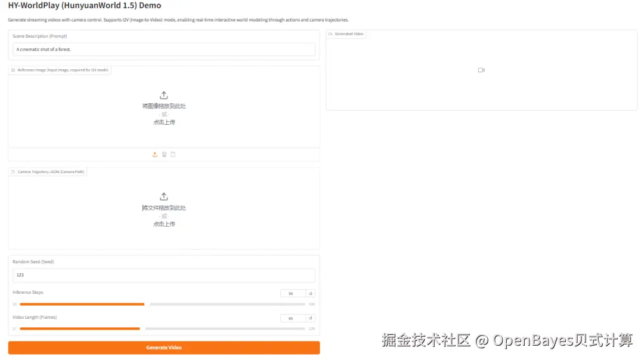Click the upload arrow in Camera Trajectory drop zone
Screen dimensions: 644x360
tap(164, 196)
